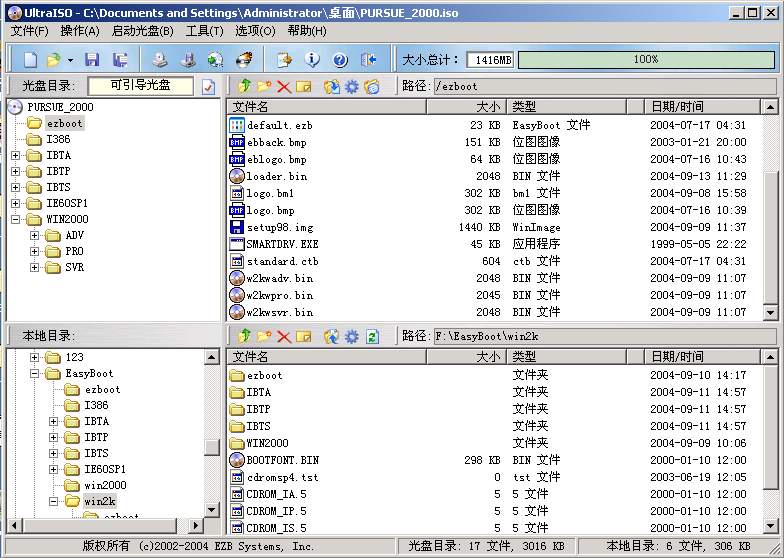Click the Open image folder icon
The width and height of the screenshot is (784, 558).
54,60
